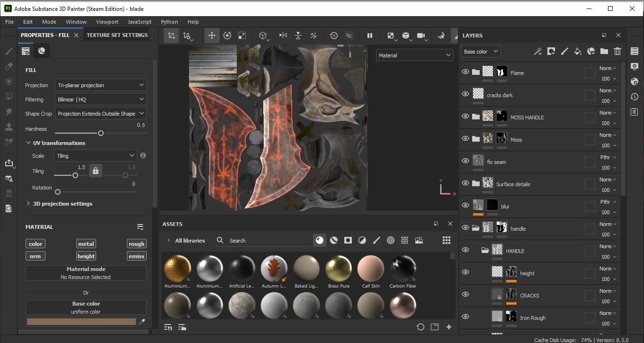Screen dimensions: 644x343
Task: Open the Base color channel dropdown in Layers
Action: pos(481,52)
